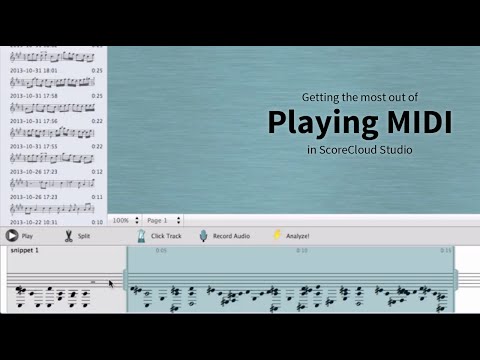Click the scissors Split icon
480x360 pixels.
coord(69,236)
